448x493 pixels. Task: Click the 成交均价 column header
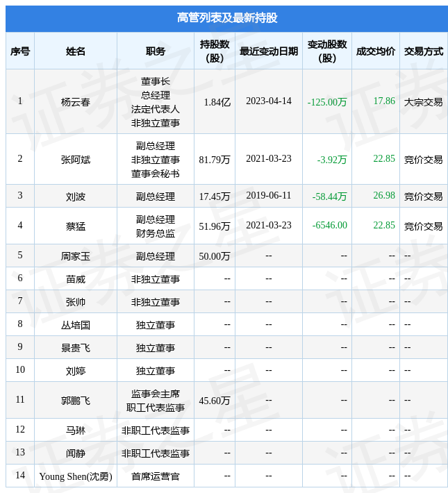(x=376, y=51)
